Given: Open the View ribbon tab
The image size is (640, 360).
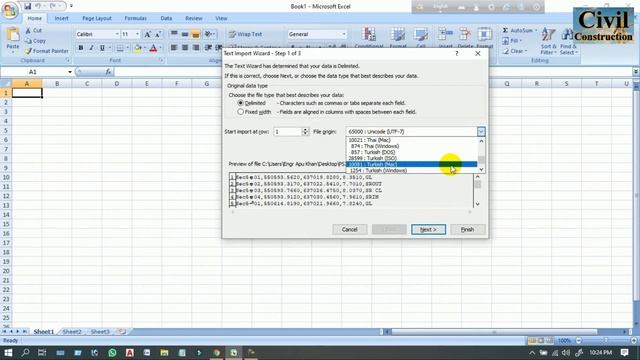Looking at the screenshot, I should click(221, 18).
